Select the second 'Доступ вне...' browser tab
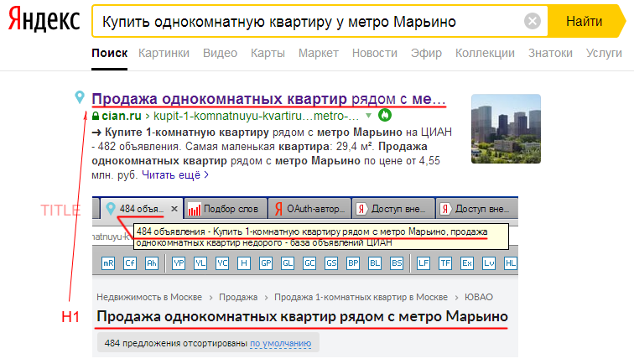 coord(477,209)
